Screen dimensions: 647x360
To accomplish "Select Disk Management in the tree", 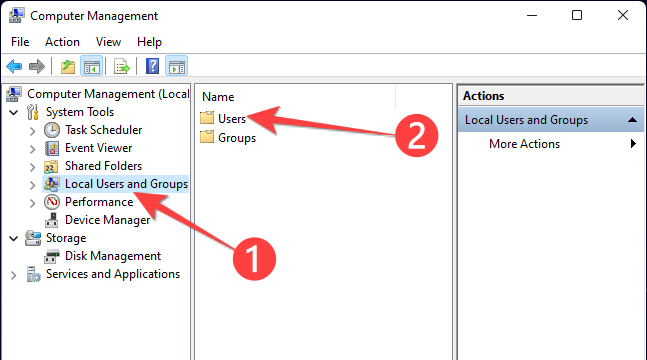I will [x=113, y=256].
